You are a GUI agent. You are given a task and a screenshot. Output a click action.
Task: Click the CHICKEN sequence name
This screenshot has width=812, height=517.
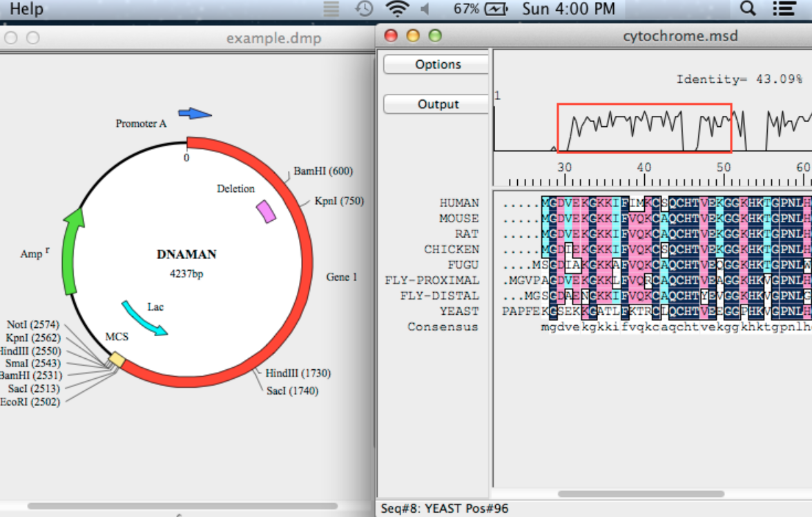(x=452, y=249)
